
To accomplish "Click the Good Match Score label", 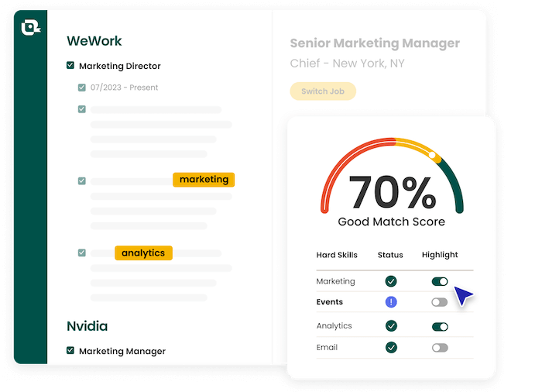I will 391,222.
